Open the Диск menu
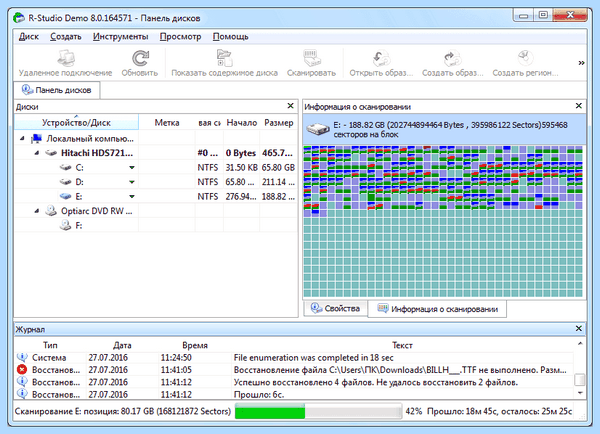 [29, 36]
